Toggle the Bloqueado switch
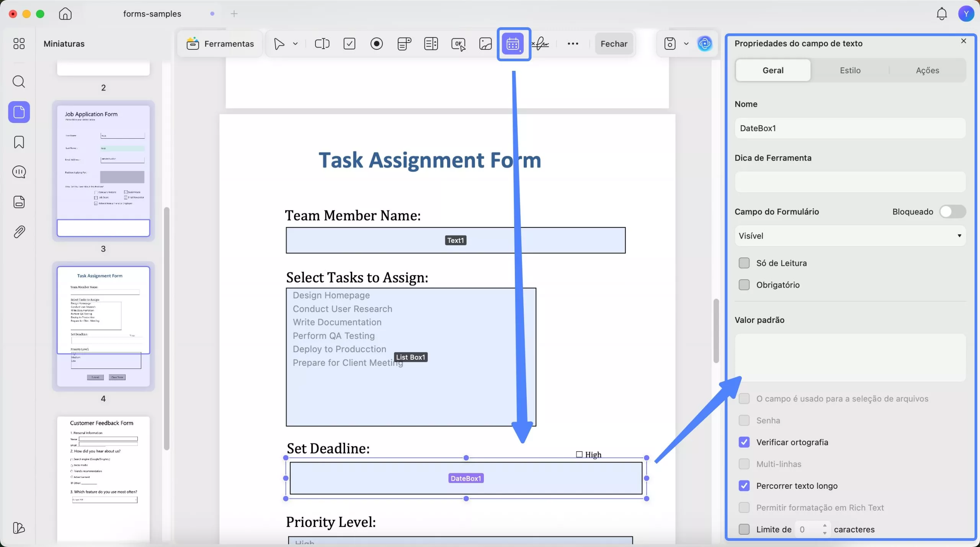 pyautogui.click(x=952, y=211)
